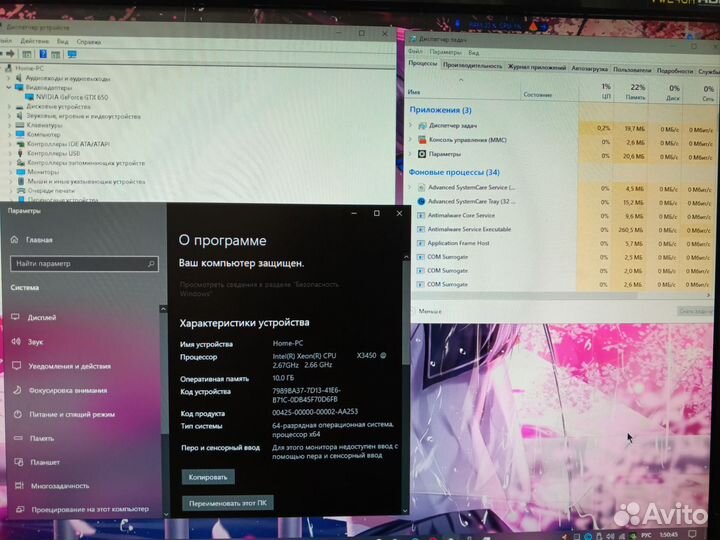Open Вид menu in Device Manager
This screenshot has height=540, width=720.
62,42
